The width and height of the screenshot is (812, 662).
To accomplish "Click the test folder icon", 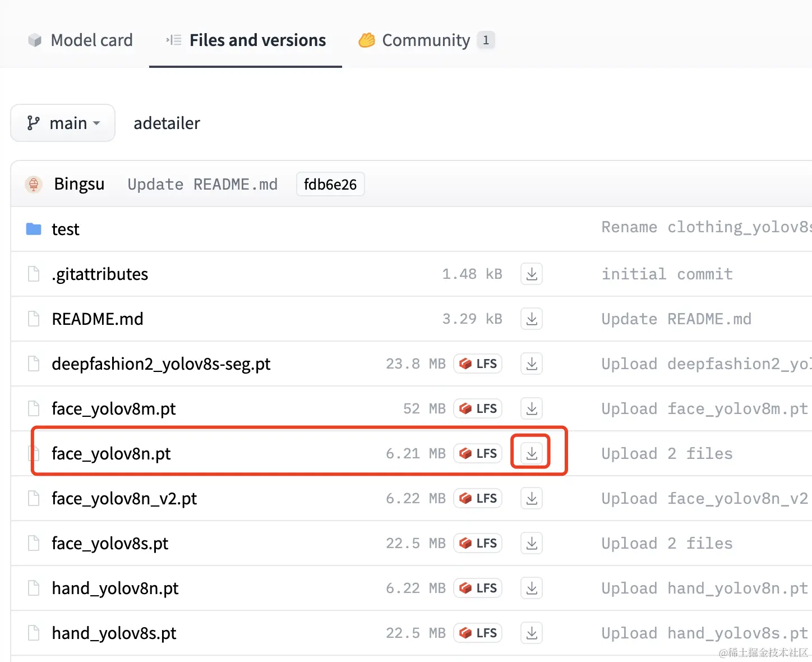I will click(x=34, y=229).
